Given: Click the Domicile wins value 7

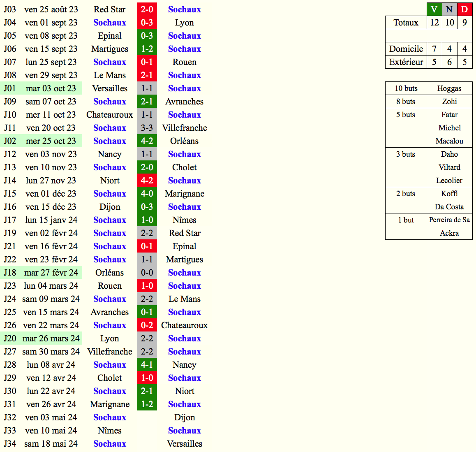Looking at the screenshot, I should [434, 49].
